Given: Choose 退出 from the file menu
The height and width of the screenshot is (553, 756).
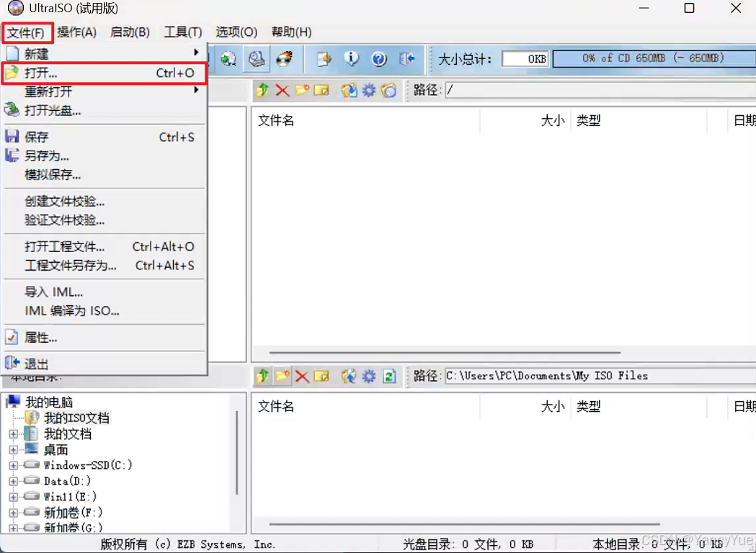Looking at the screenshot, I should [104, 364].
